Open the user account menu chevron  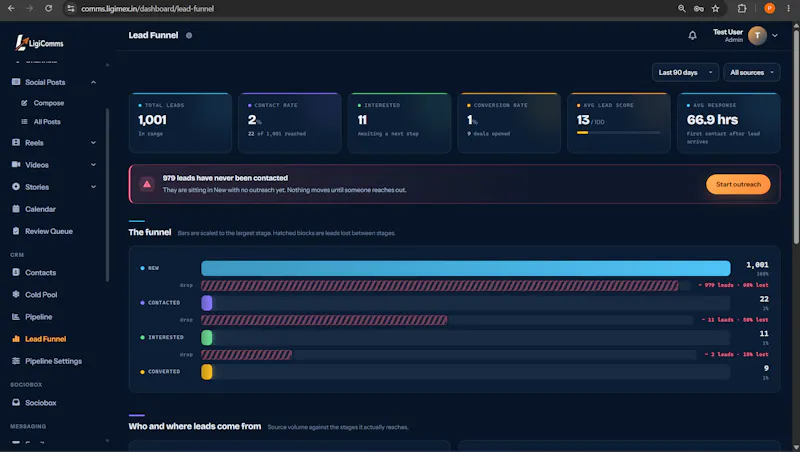pos(775,36)
